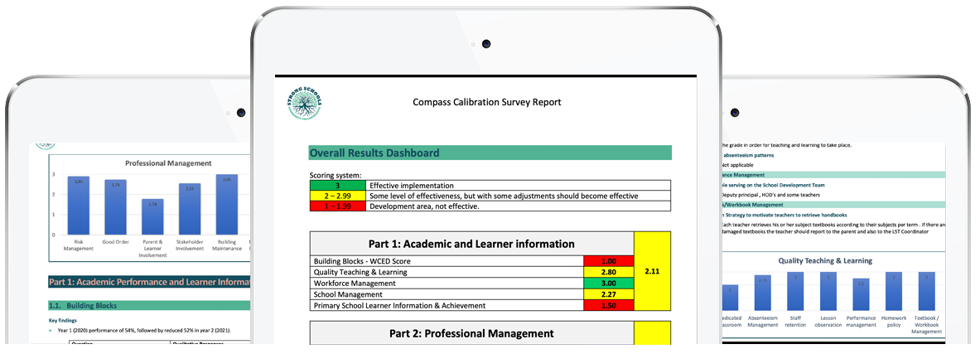The width and height of the screenshot is (980, 354).
Task: Click the Building Maintenance chart bar
Action: pyautogui.click(x=226, y=205)
